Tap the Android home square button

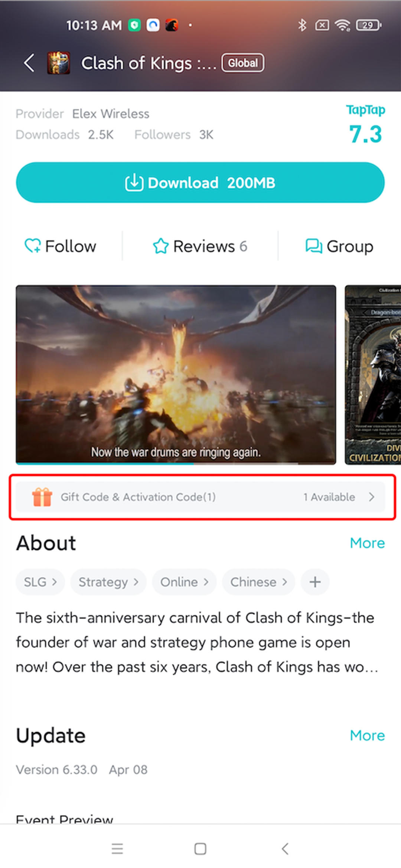[200, 848]
